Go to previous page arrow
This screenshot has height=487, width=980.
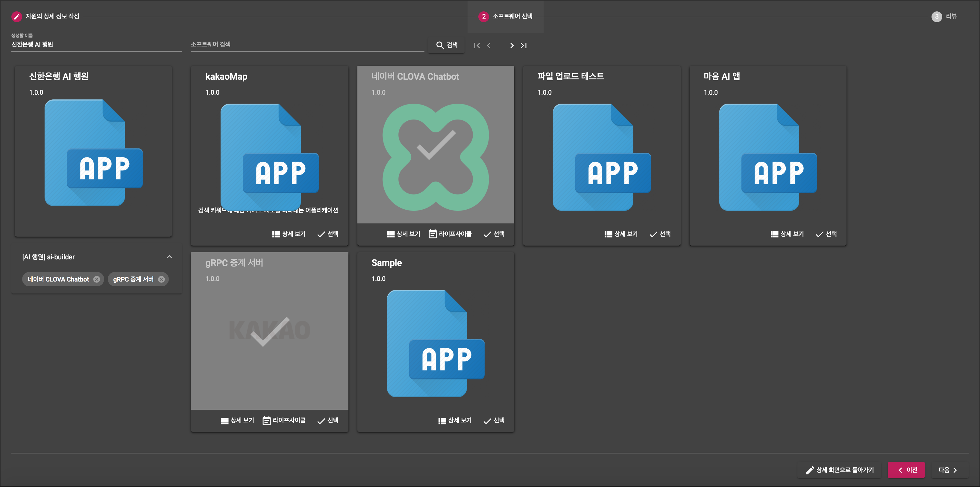pos(489,45)
